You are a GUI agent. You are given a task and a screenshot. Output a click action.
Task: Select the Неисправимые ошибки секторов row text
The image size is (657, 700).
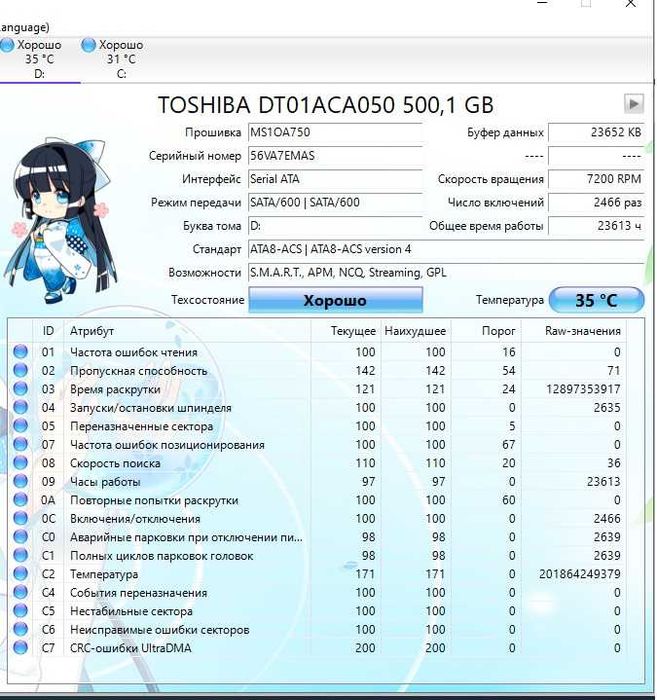coord(159,630)
